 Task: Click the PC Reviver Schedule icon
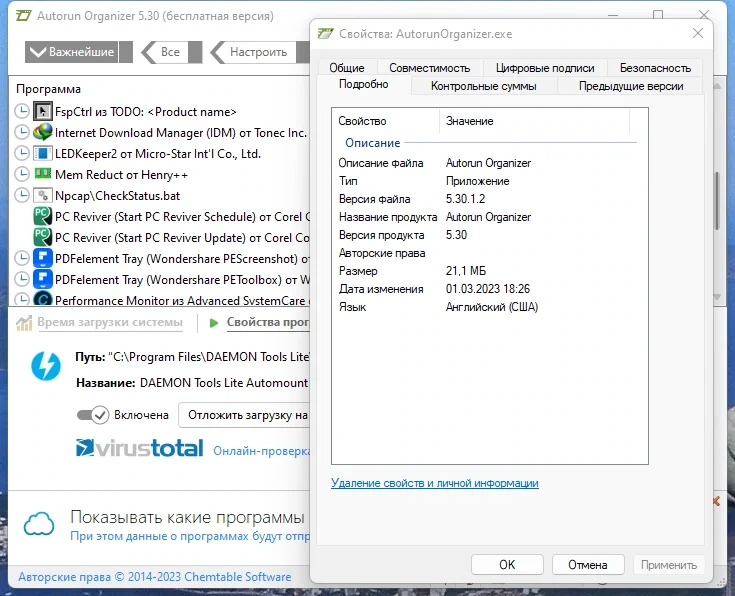coord(43,216)
